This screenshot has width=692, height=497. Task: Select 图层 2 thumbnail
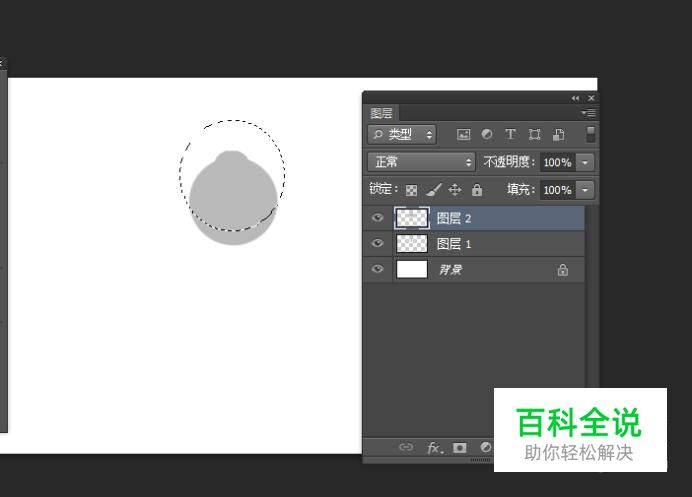[412, 218]
